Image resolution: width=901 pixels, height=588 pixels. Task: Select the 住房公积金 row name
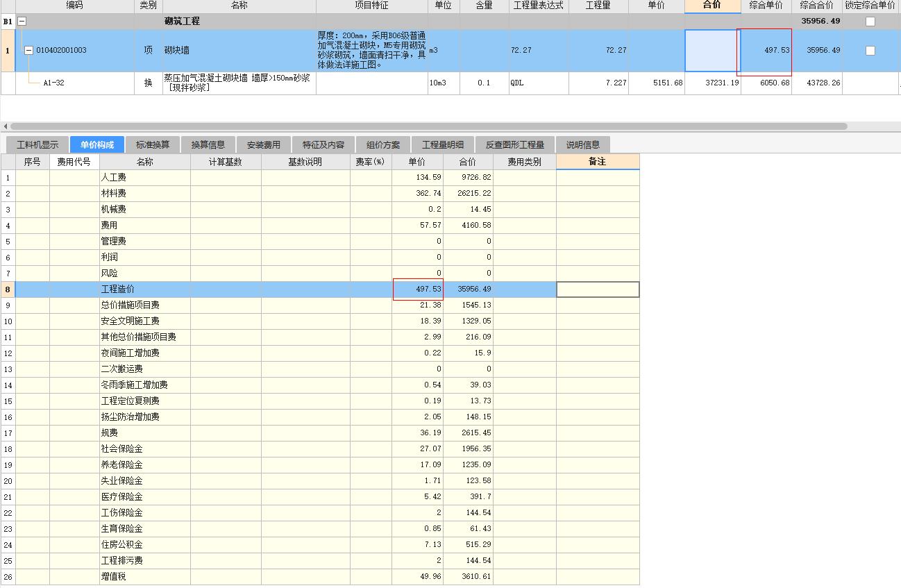click(122, 545)
